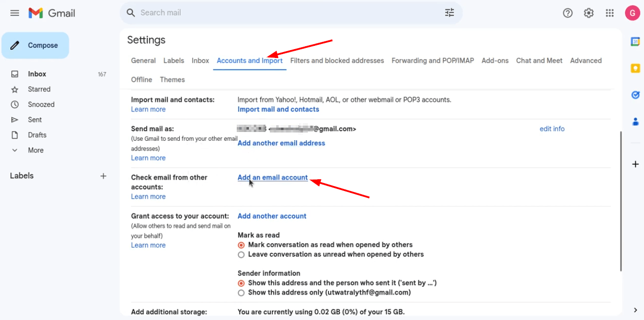Open the Settings gear icon
The width and height of the screenshot is (644, 320).
click(588, 13)
